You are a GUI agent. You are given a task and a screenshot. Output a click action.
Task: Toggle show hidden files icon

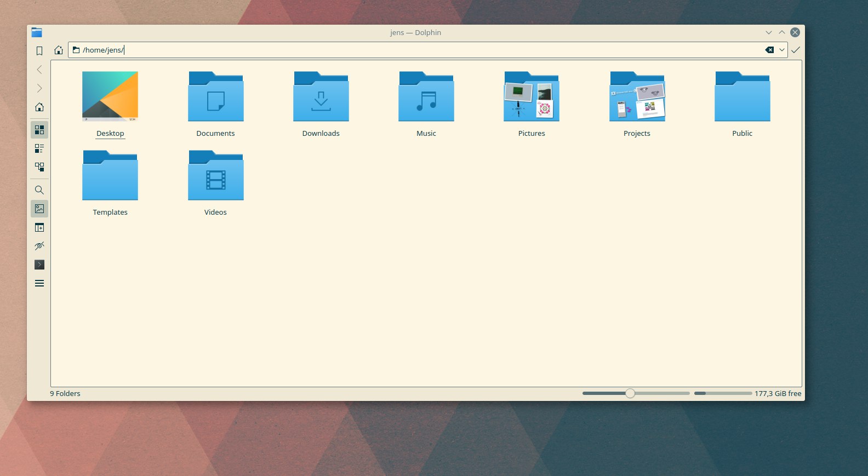tap(39, 246)
